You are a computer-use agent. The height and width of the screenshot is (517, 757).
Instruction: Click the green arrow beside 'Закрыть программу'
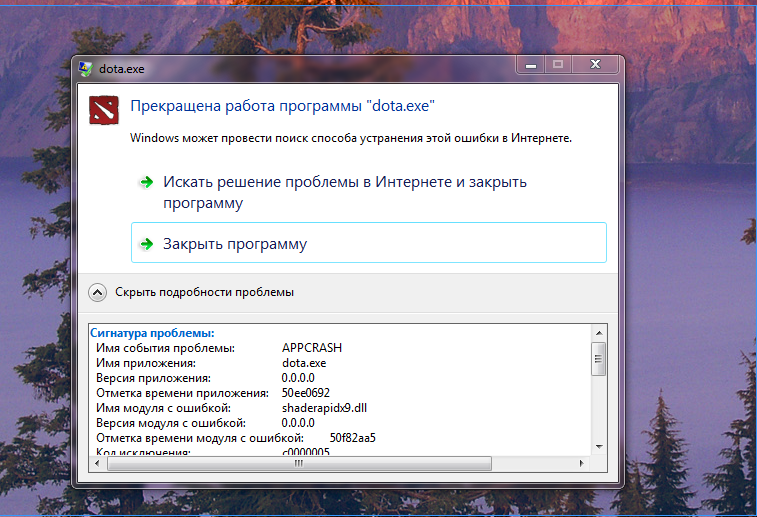[146, 244]
